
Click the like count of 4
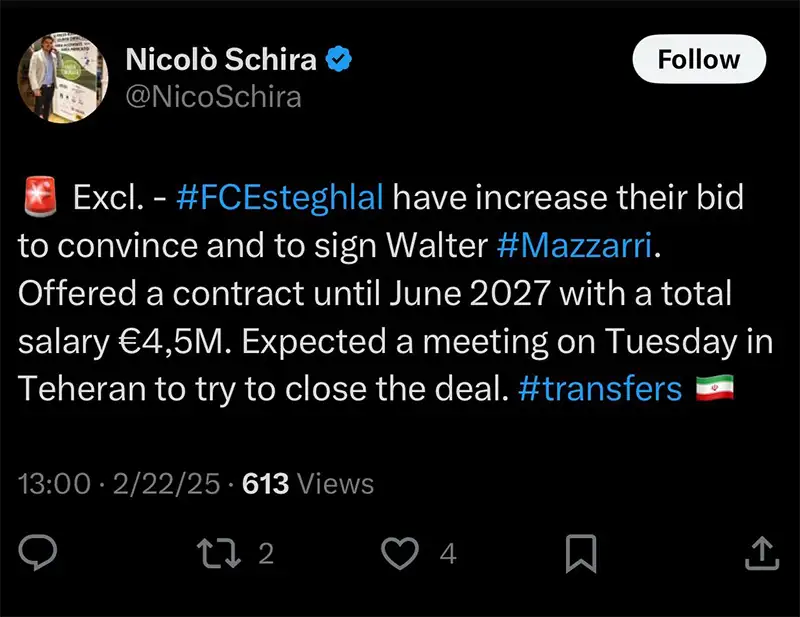[449, 553]
